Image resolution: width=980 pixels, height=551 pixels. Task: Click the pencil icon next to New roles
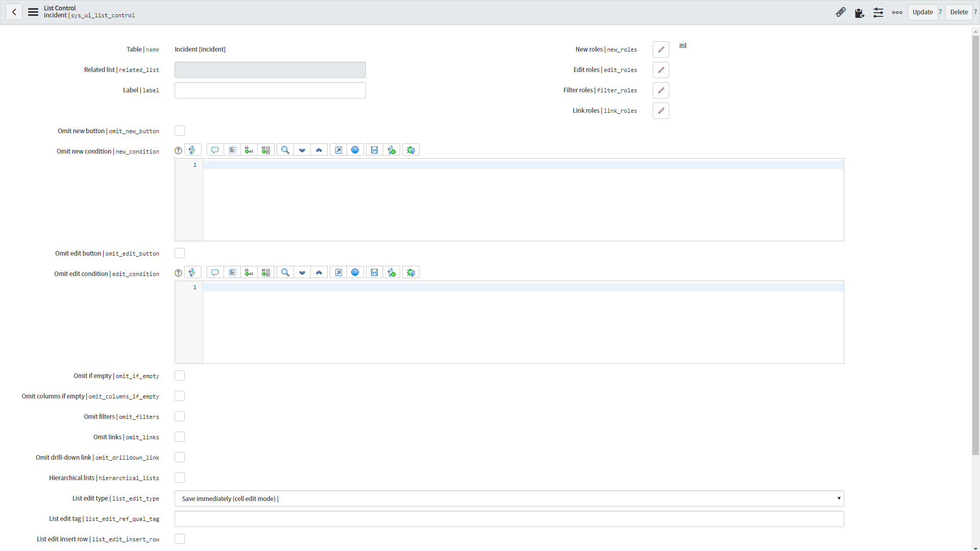click(660, 49)
